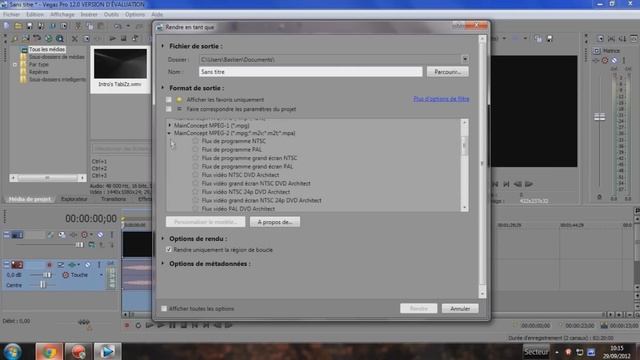The width and height of the screenshot is (640, 360).
Task: Expand the 'Par type' media folder
Action: pyautogui.click(x=15, y=64)
